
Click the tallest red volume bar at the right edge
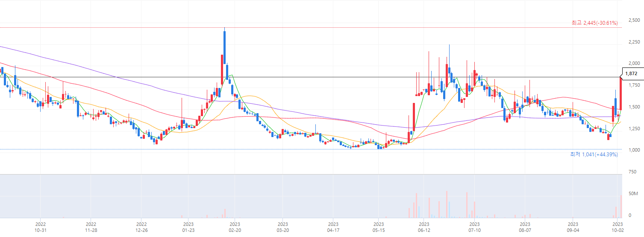tap(621, 206)
